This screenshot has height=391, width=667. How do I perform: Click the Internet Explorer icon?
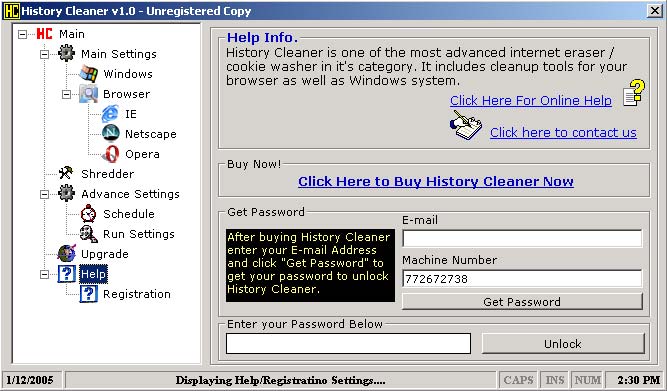tap(110, 114)
